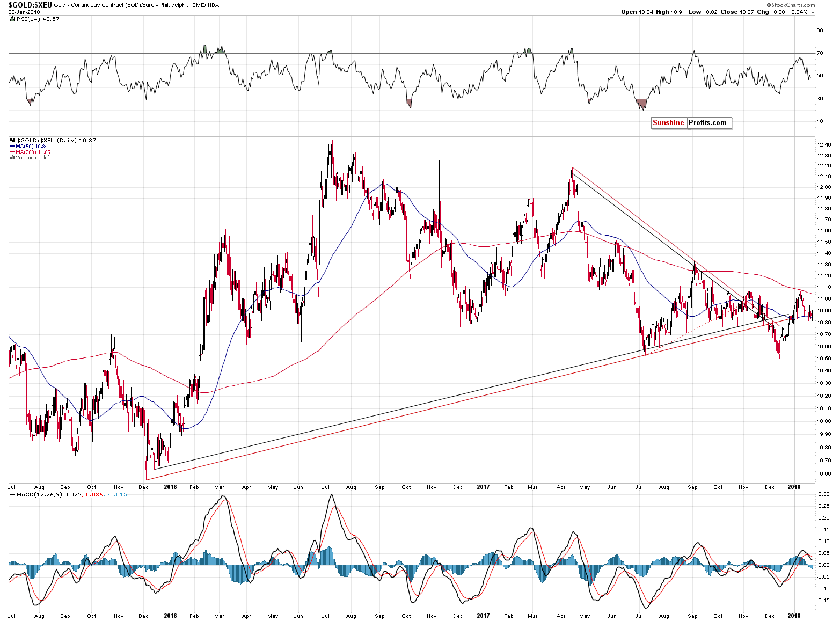Click the 12.40 price axis label
This screenshot has width=840, height=621.
click(824, 145)
